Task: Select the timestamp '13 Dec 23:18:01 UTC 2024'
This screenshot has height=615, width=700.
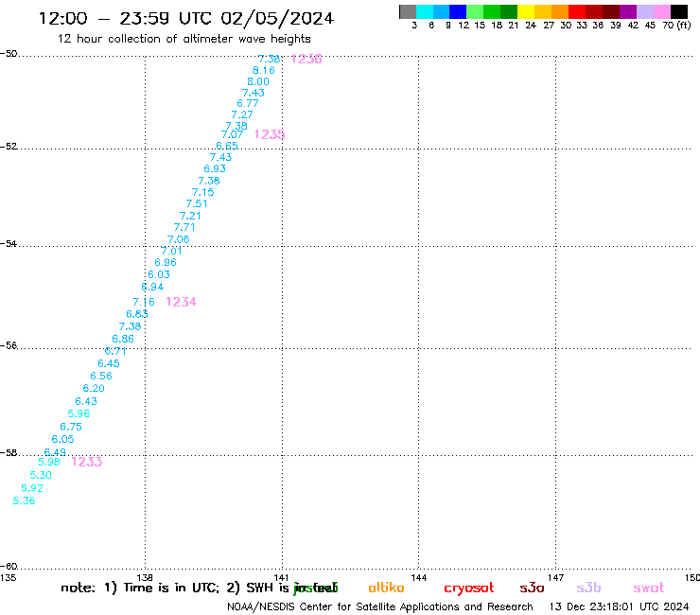Action: tap(619, 607)
